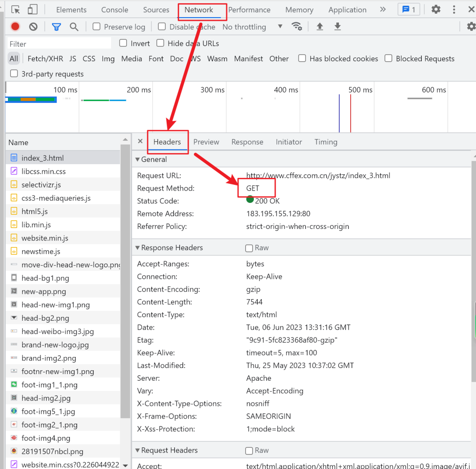Filter requests by JS type
The width and height of the screenshot is (476, 469).
73,59
